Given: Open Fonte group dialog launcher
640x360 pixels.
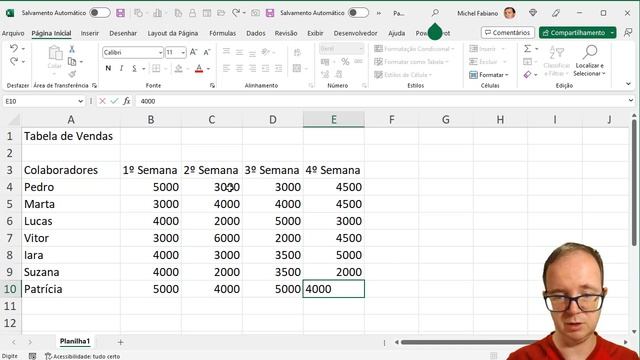Looking at the screenshot, I should click(x=212, y=85).
